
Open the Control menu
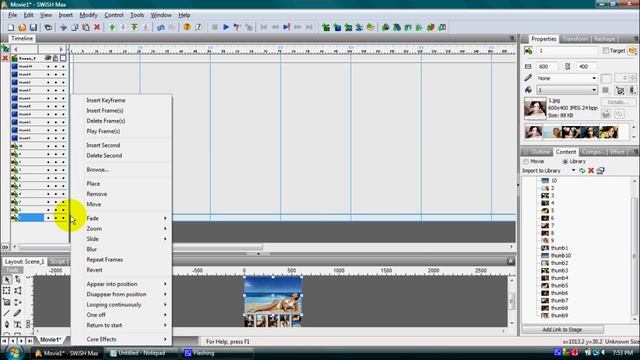click(x=113, y=15)
